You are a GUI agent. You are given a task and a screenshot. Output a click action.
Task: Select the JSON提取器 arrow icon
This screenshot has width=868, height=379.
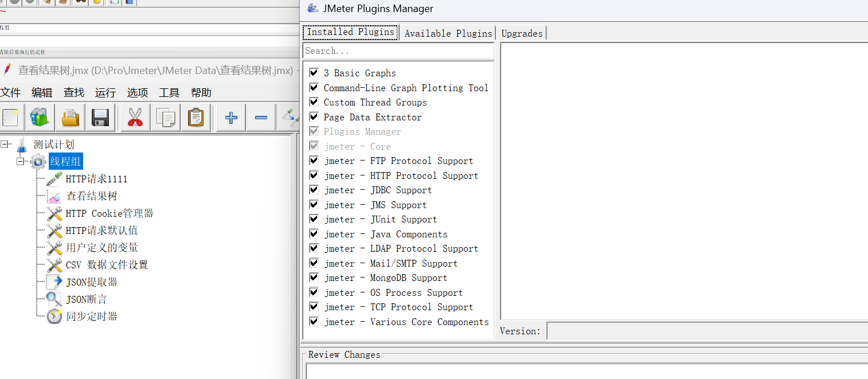coord(54,282)
